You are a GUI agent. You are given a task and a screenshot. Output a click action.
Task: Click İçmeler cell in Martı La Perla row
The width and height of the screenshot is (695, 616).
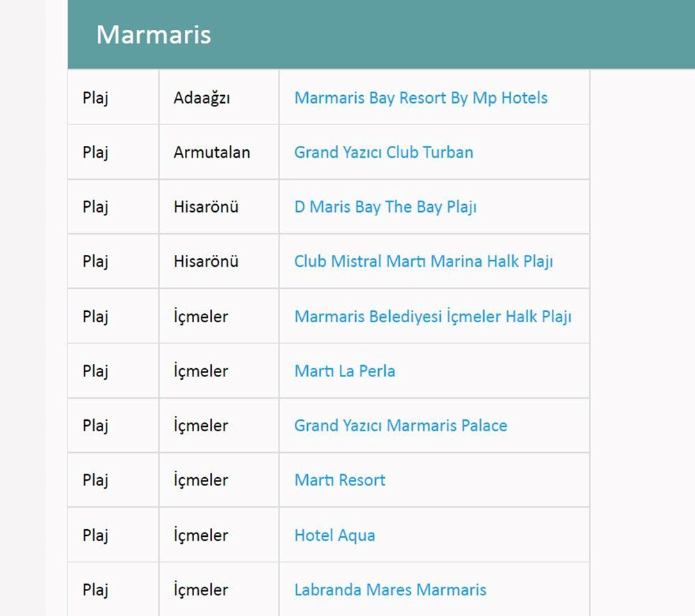point(201,371)
